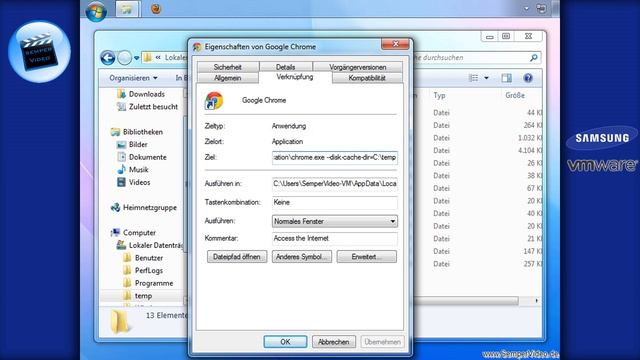Screen dimensions: 640x360
Task: Select the Explorer folder taskbar icon
Action: pyautogui.click(x=127, y=9)
